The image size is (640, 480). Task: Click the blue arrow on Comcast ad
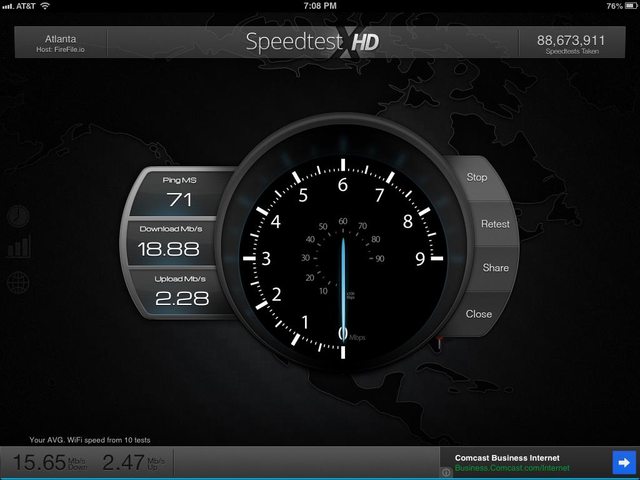point(624,462)
